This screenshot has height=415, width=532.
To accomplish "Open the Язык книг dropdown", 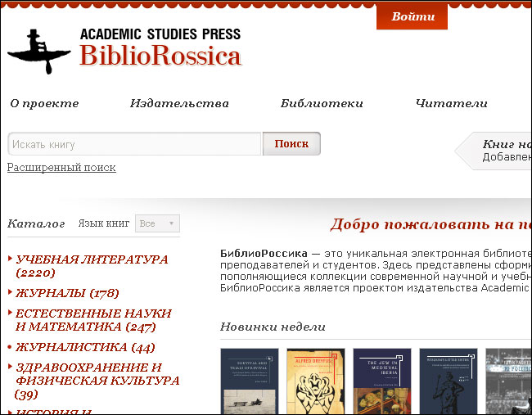I will [157, 223].
